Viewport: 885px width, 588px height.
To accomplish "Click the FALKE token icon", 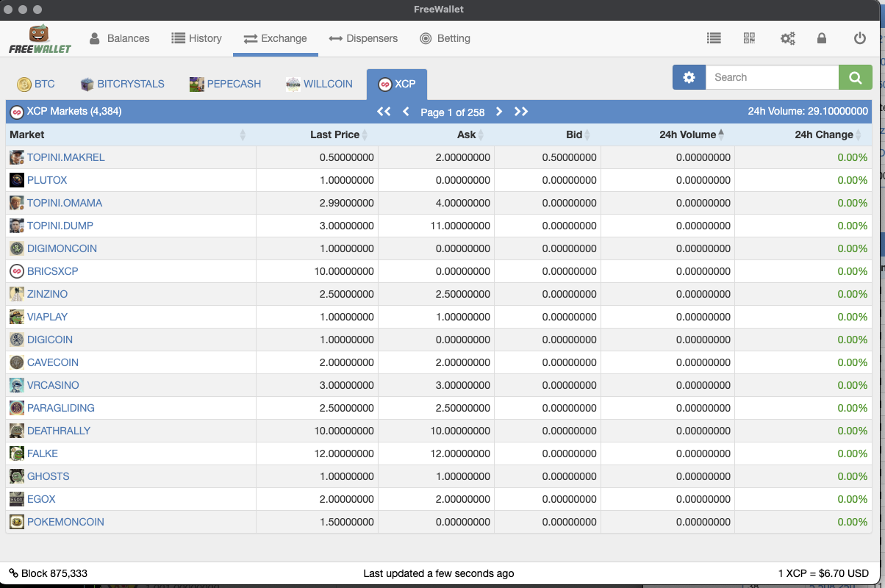I will [17, 453].
